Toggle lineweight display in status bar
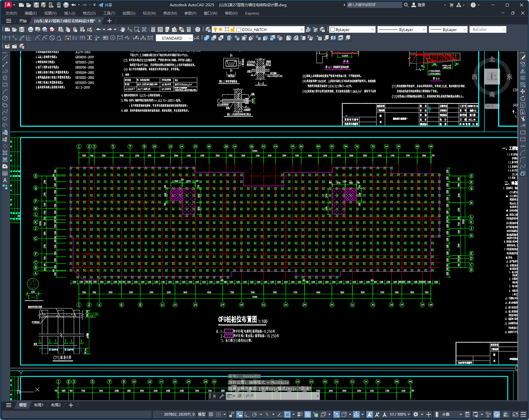 pos(300,414)
